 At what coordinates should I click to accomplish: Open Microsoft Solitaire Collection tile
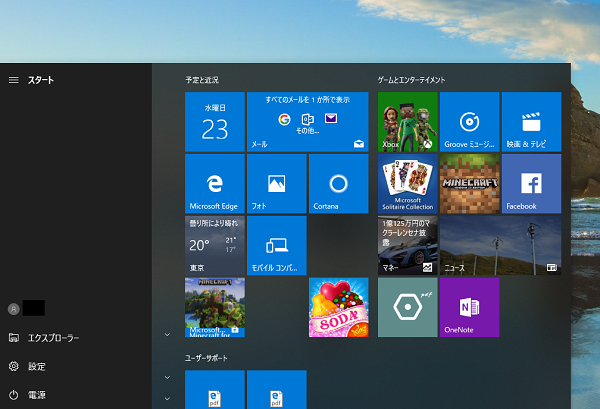[x=407, y=183]
